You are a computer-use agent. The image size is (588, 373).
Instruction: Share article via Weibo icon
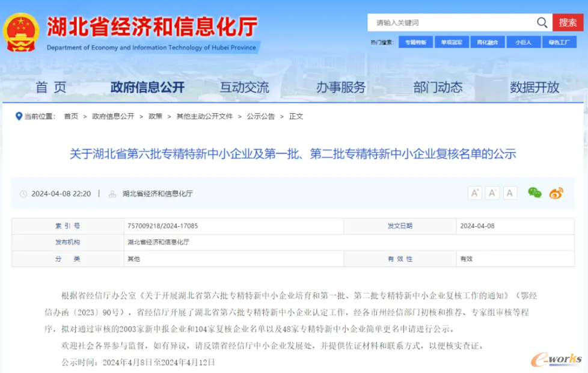(556, 193)
